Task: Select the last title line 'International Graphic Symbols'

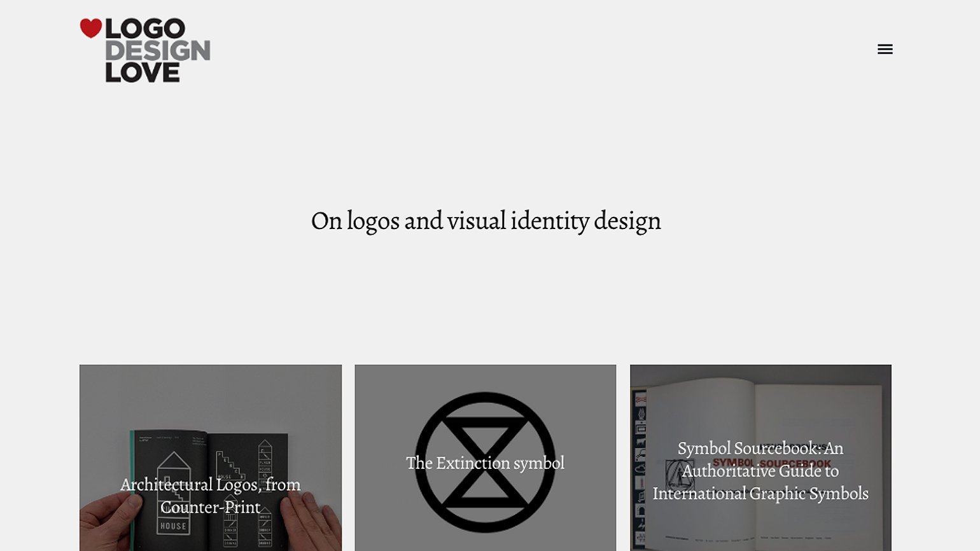Action: (x=760, y=493)
